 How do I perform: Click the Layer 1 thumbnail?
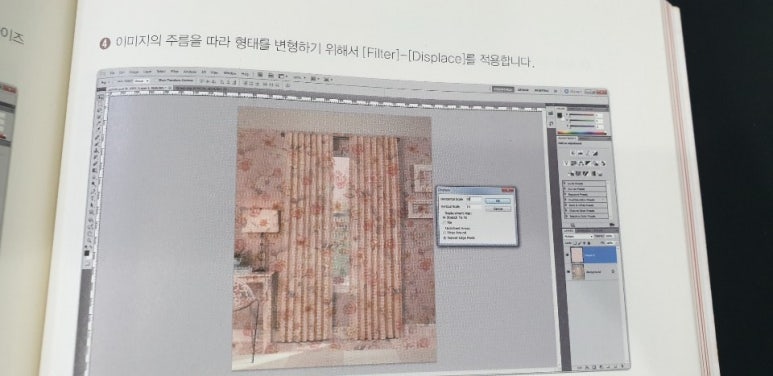click(x=577, y=255)
